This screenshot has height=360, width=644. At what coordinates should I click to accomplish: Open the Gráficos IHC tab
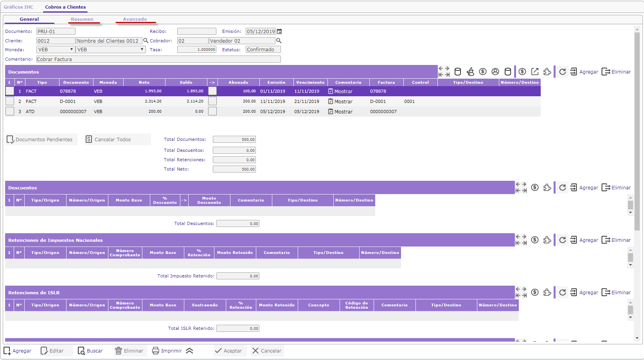coord(18,7)
